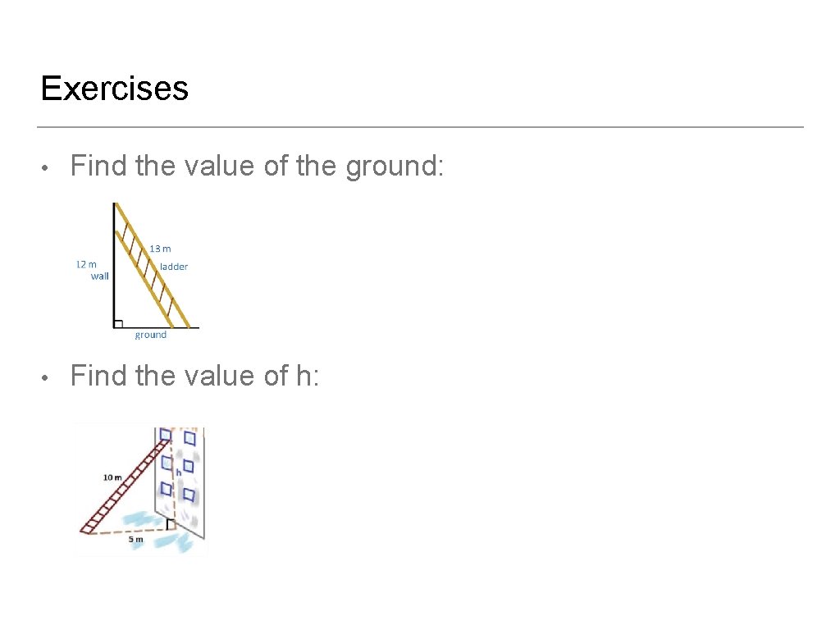
Task: Click the "12 m" wall height label
Action: pos(86,264)
